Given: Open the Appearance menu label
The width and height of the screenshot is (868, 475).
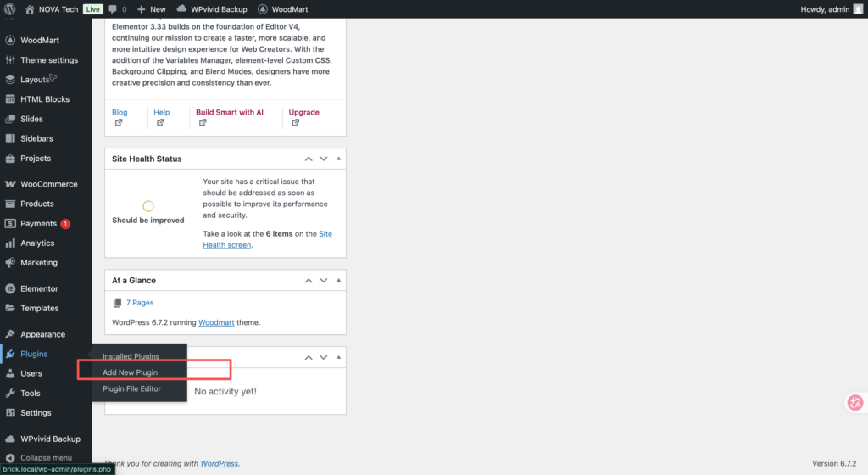Looking at the screenshot, I should pos(42,334).
